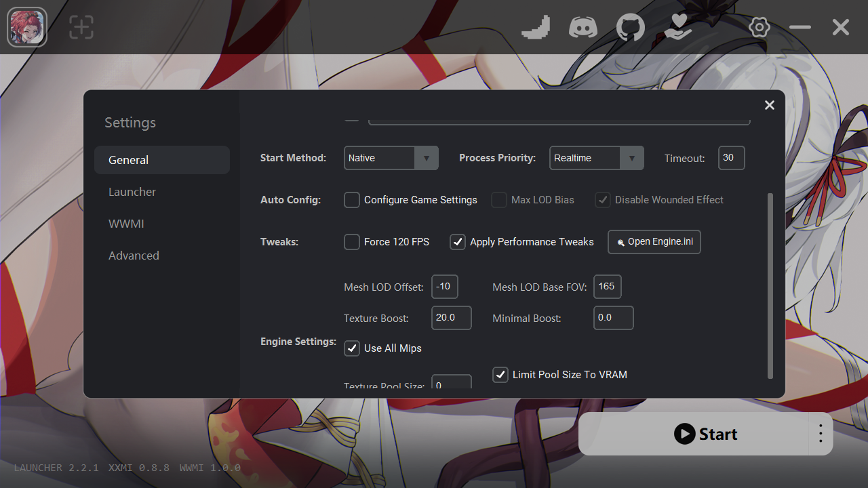Click the Texture Boost value field

pyautogui.click(x=452, y=318)
